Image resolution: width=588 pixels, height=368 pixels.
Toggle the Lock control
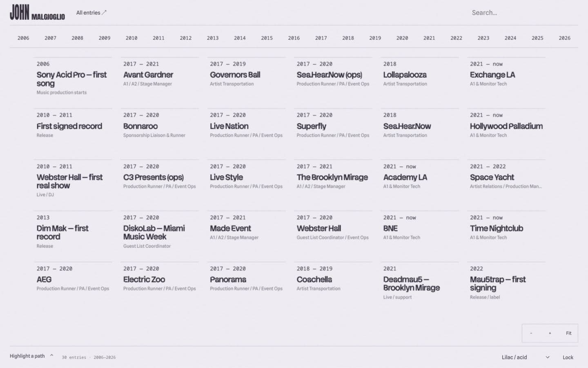(x=568, y=357)
